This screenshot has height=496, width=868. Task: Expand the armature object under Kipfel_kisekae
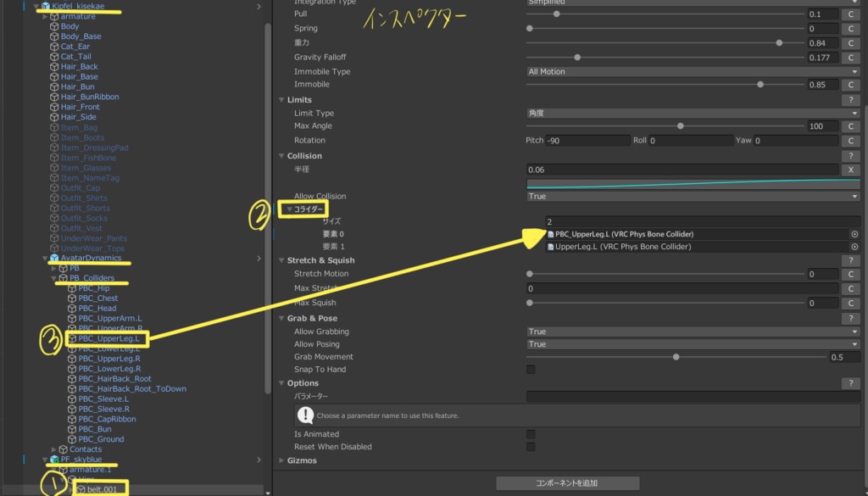click(x=46, y=17)
